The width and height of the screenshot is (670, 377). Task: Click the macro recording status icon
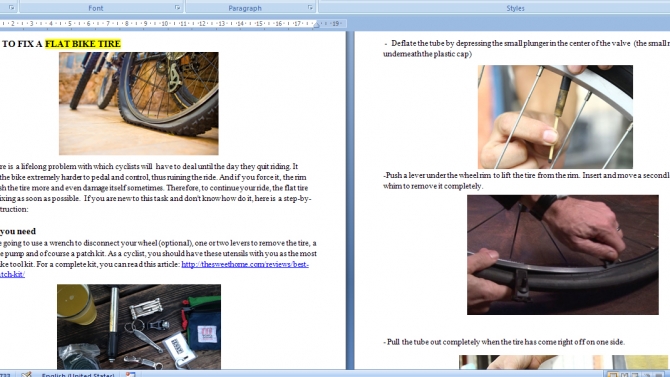pos(130,374)
